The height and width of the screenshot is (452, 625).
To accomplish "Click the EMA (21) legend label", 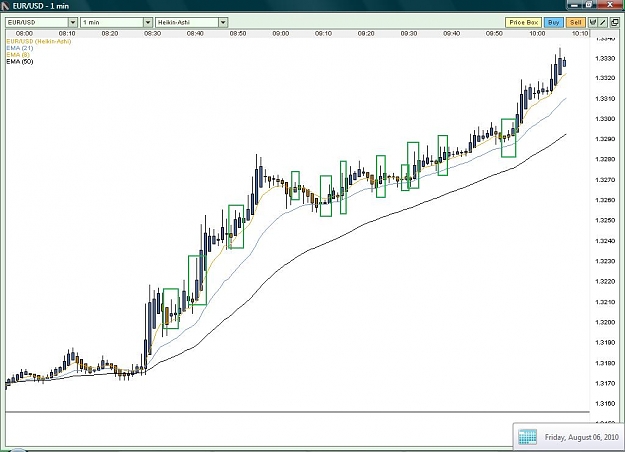I will coord(20,48).
